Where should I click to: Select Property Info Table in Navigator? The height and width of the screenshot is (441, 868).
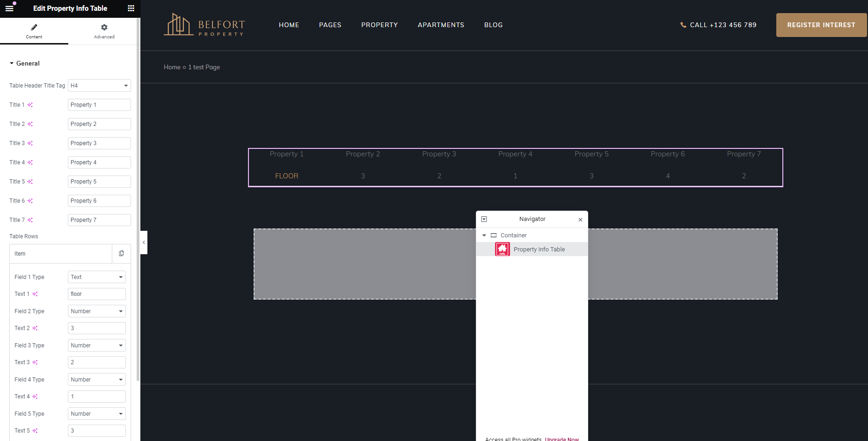(x=532, y=249)
